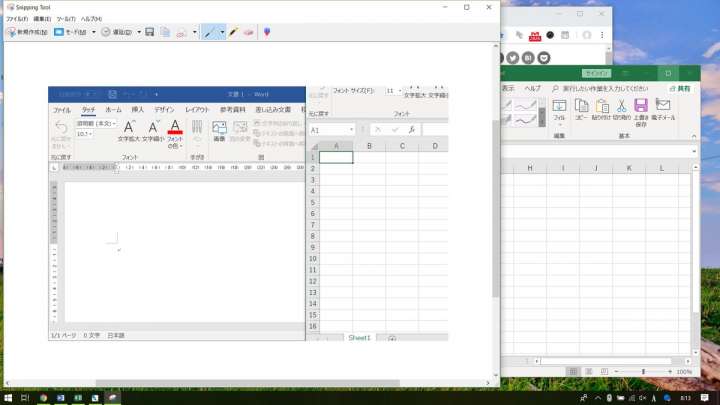Click the モード snip mode button

pyautogui.click(x=71, y=32)
